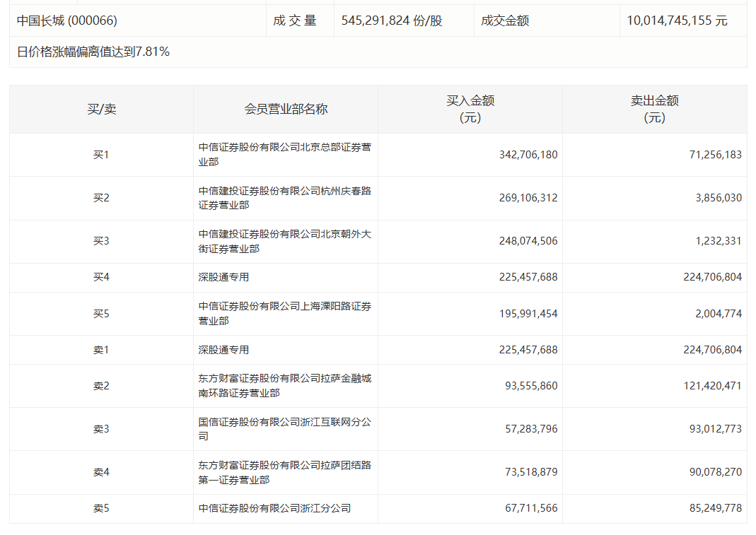Click 中信证券北京总部证券营业部 branch name
Screen dimensions: 756x535
click(x=285, y=155)
